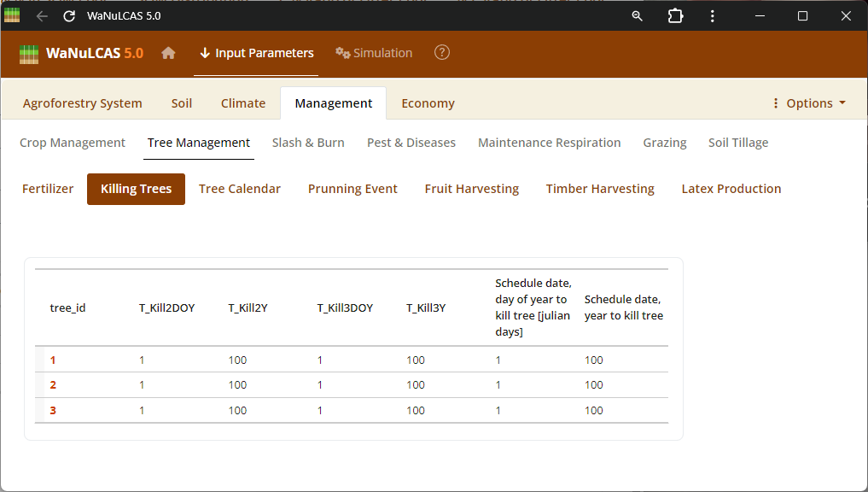Screen dimensions: 868x492
Task: Click the home icon in header
Action: 168,53
